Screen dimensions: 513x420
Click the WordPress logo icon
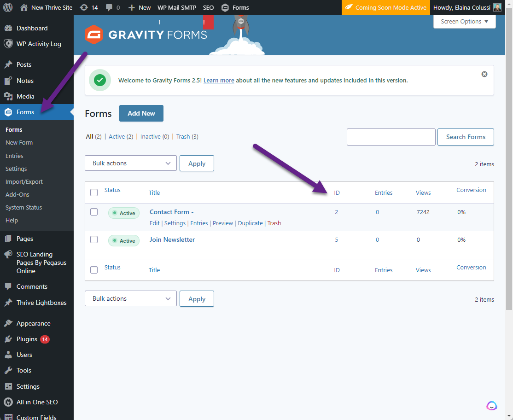[8, 7]
